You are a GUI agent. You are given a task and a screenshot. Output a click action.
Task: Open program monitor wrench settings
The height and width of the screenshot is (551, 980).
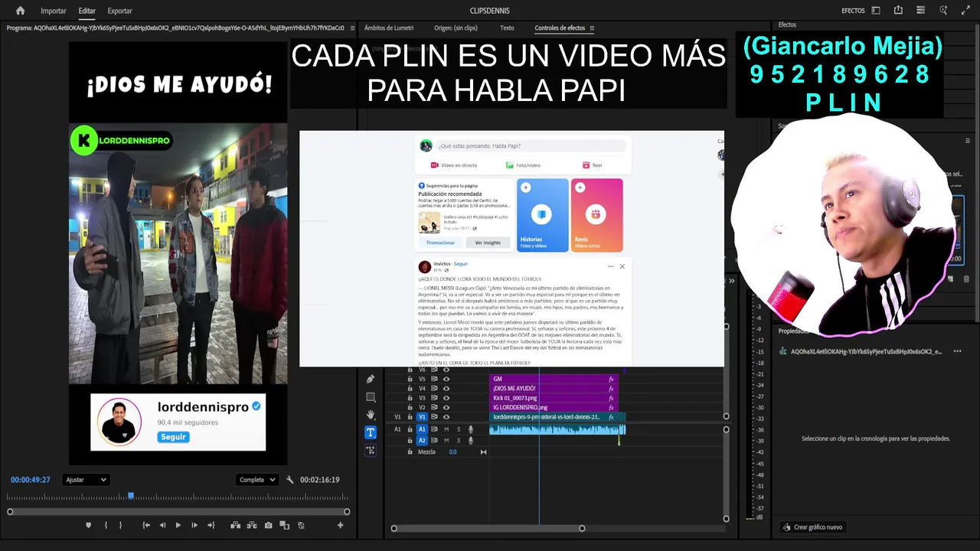coord(290,480)
